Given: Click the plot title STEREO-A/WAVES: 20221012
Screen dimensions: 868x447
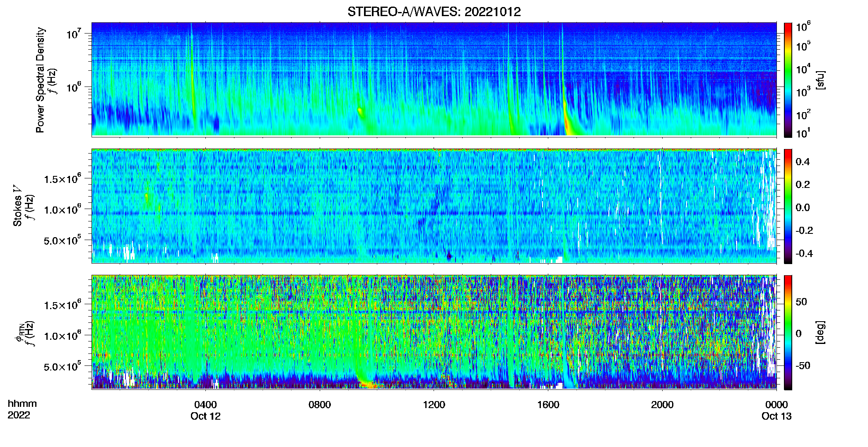Looking at the screenshot, I should coord(434,12).
